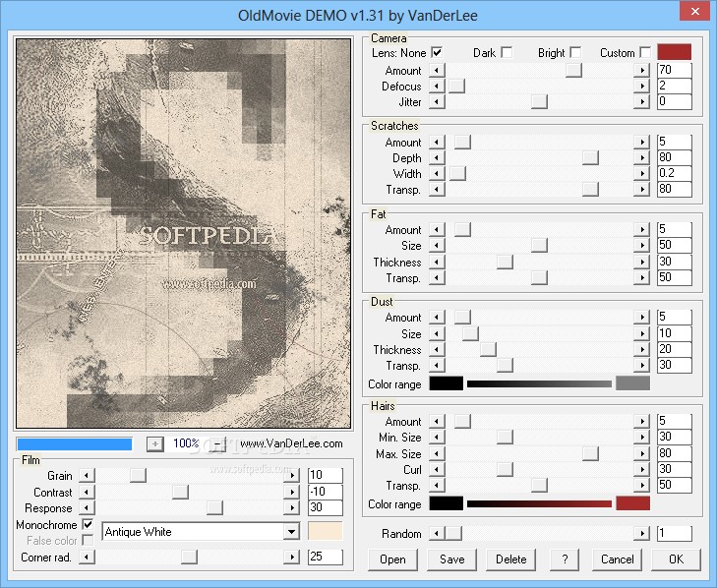Click the Corner rad. value field
The height and width of the screenshot is (588, 717).
pos(326,557)
